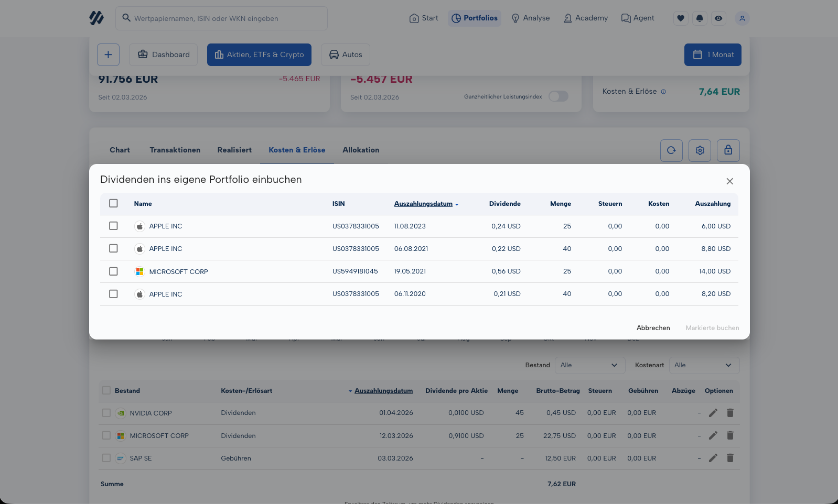Click the Apple logo in the 11.08.2023 row
The image size is (838, 504).
[x=139, y=226]
